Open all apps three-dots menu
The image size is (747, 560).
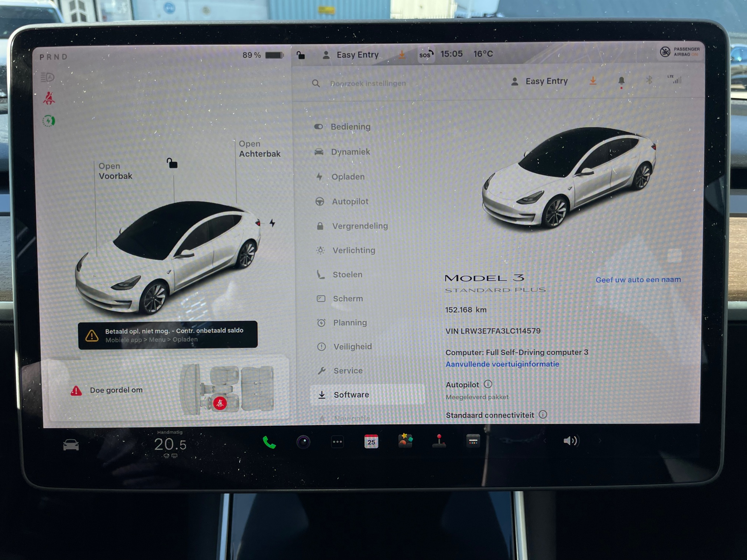337,442
